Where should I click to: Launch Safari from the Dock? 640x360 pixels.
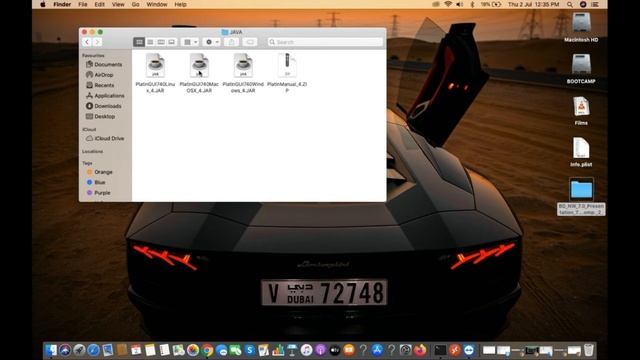click(x=93, y=350)
